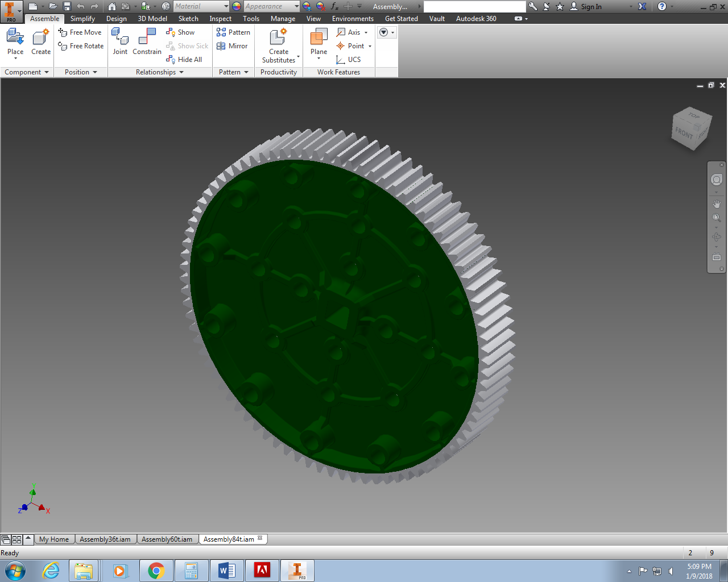Open the Appearance color wheel icon
This screenshot has width=728, height=582.
pos(237,6)
